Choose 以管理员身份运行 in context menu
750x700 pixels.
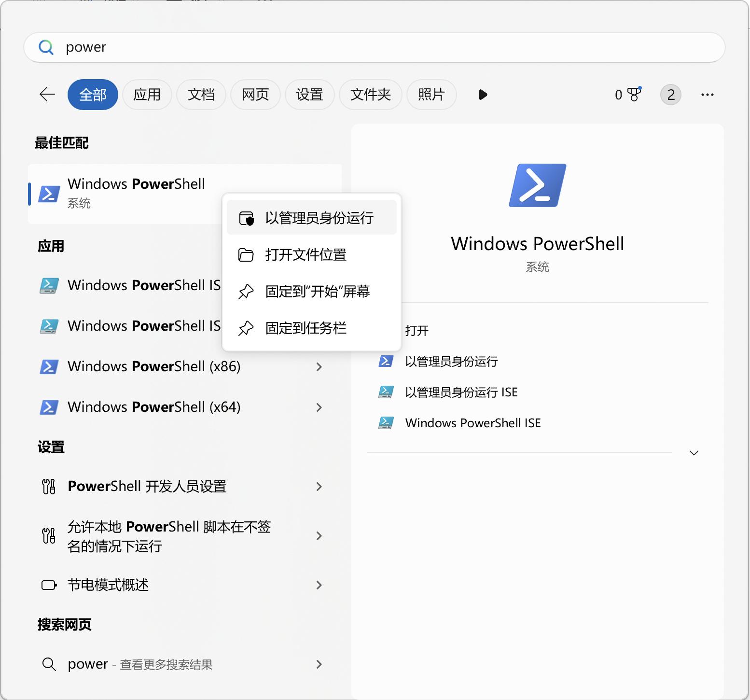click(x=312, y=218)
